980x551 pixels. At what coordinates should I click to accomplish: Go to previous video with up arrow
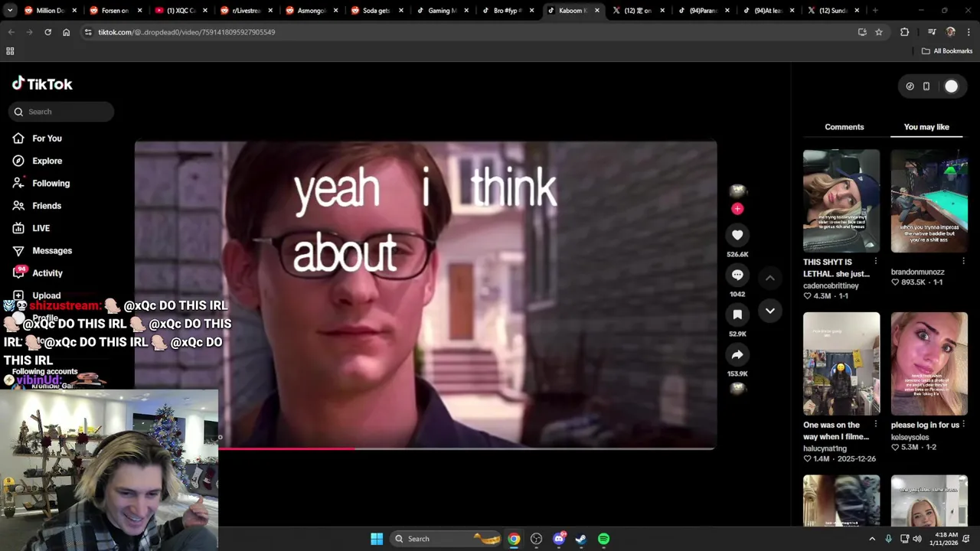tap(770, 278)
